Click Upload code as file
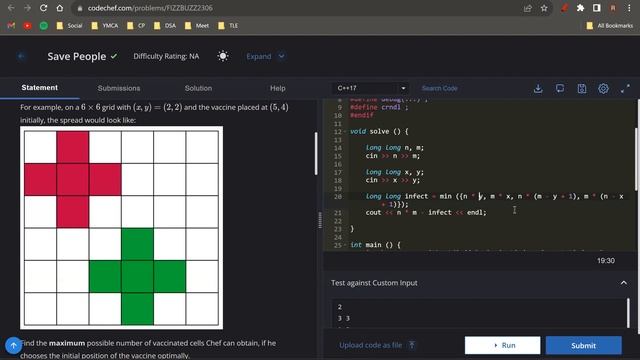 pyautogui.click(x=371, y=345)
